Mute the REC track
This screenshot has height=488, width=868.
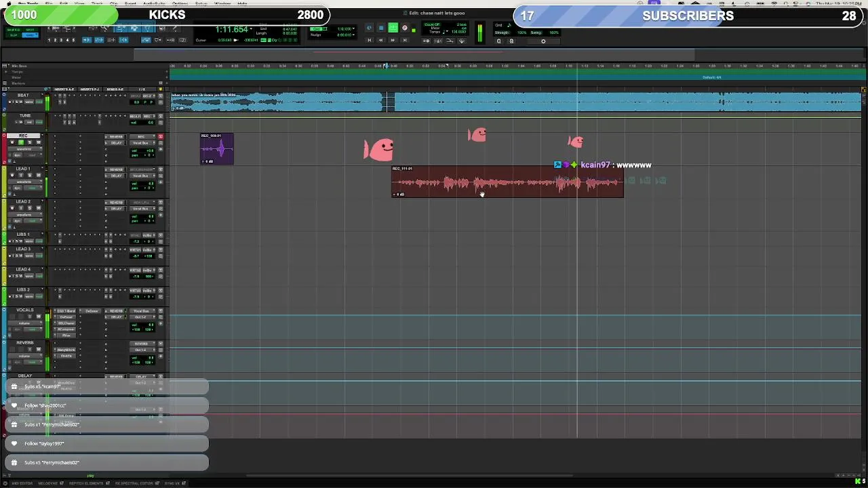(39, 142)
